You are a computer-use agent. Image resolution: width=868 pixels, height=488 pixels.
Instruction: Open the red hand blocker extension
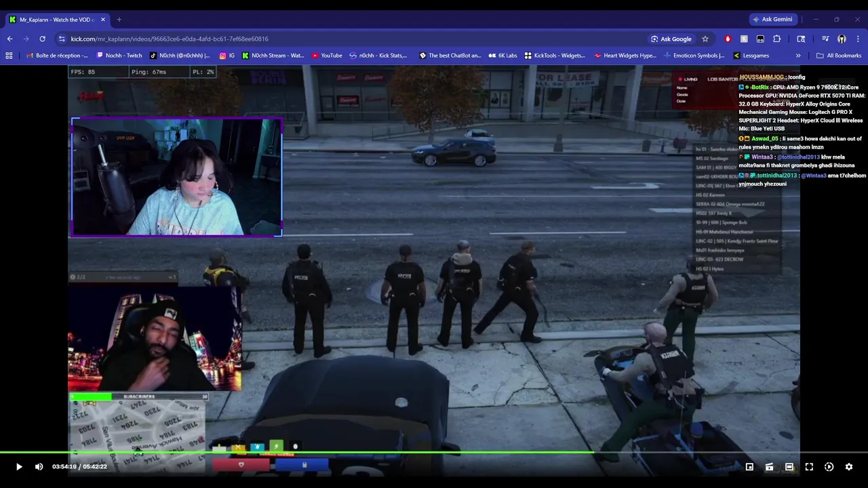[728, 39]
